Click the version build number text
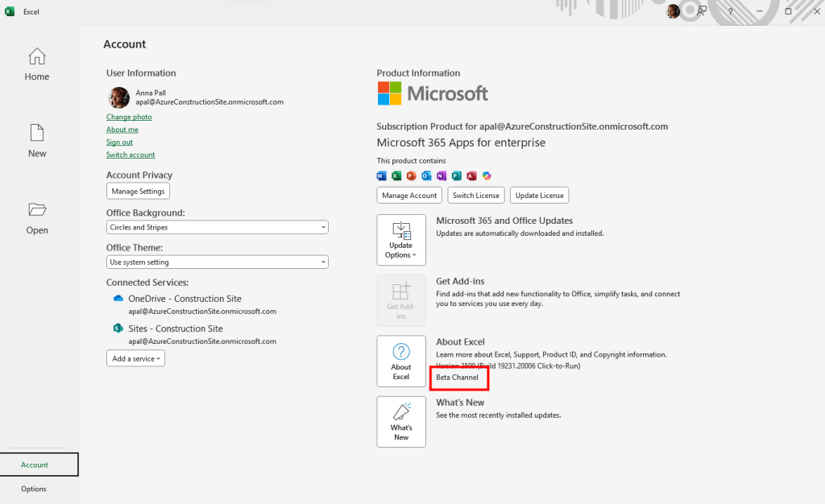 tap(508, 366)
